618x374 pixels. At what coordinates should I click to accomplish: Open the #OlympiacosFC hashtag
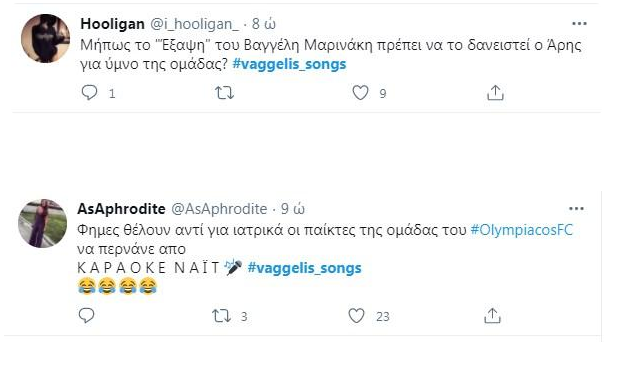(x=521, y=230)
